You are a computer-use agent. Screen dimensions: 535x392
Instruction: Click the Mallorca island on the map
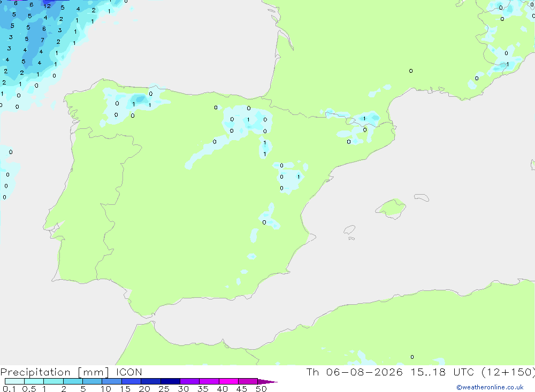(x=391, y=208)
